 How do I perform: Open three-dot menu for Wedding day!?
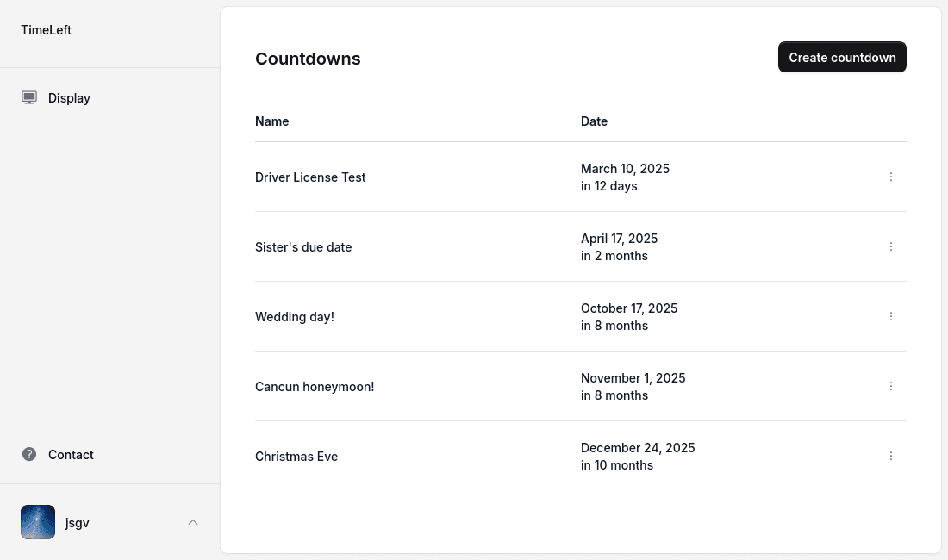[890, 316]
